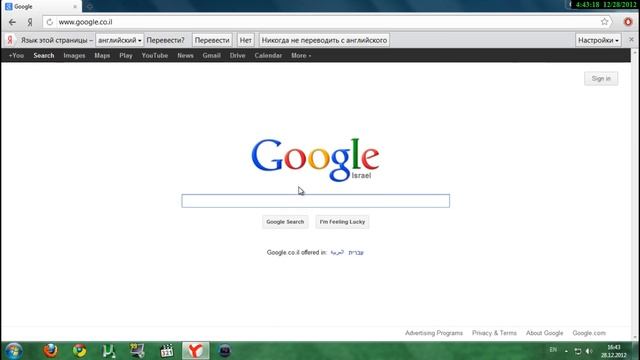Select Search in the Google bar
The image size is (640, 360).
click(x=44, y=56)
